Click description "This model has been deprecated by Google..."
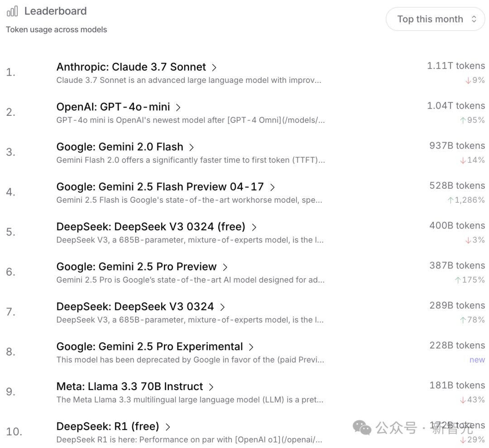 click(x=190, y=359)
